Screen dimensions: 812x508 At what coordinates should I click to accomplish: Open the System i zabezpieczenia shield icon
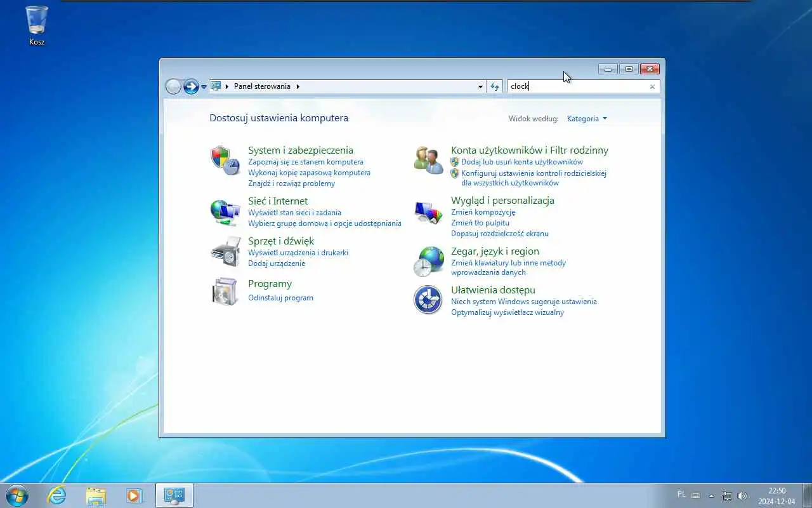[225, 160]
